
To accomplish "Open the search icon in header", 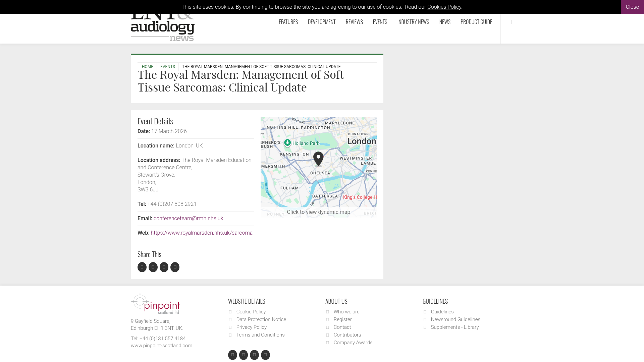I will click(x=509, y=22).
